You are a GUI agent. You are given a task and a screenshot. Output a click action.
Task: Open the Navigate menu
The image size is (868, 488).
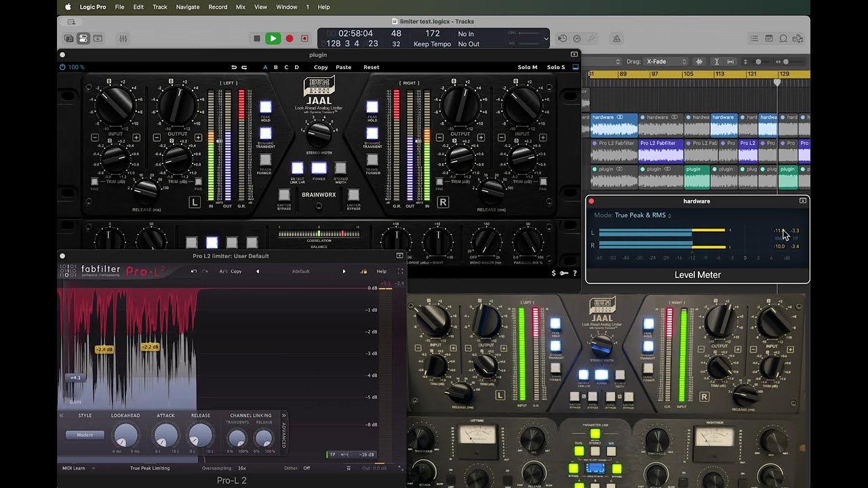[x=188, y=7]
